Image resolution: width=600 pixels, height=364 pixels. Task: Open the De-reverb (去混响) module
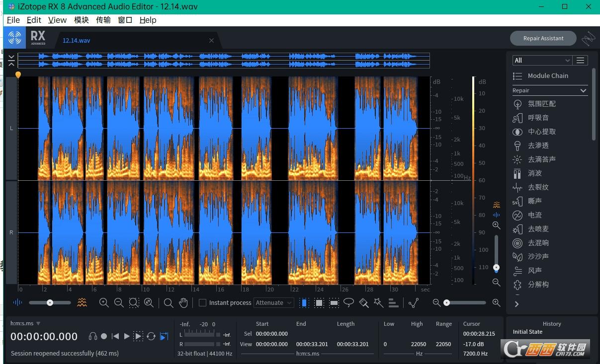(x=531, y=243)
